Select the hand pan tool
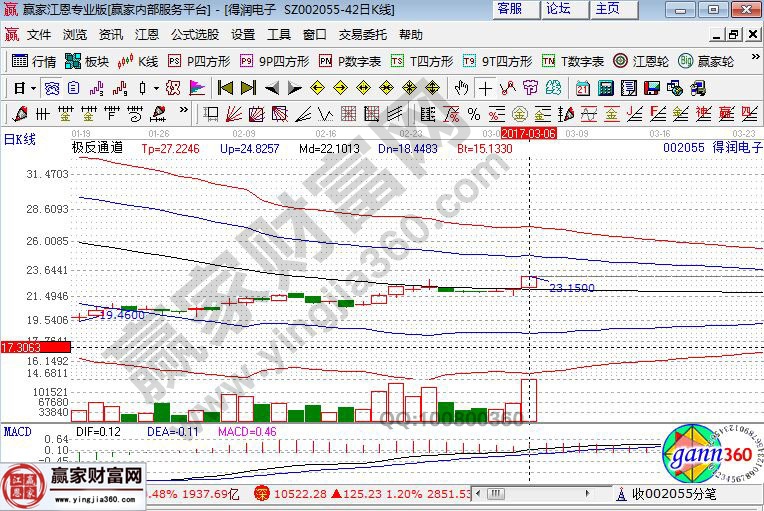Viewport: 764px width, 511px height. coord(461,89)
